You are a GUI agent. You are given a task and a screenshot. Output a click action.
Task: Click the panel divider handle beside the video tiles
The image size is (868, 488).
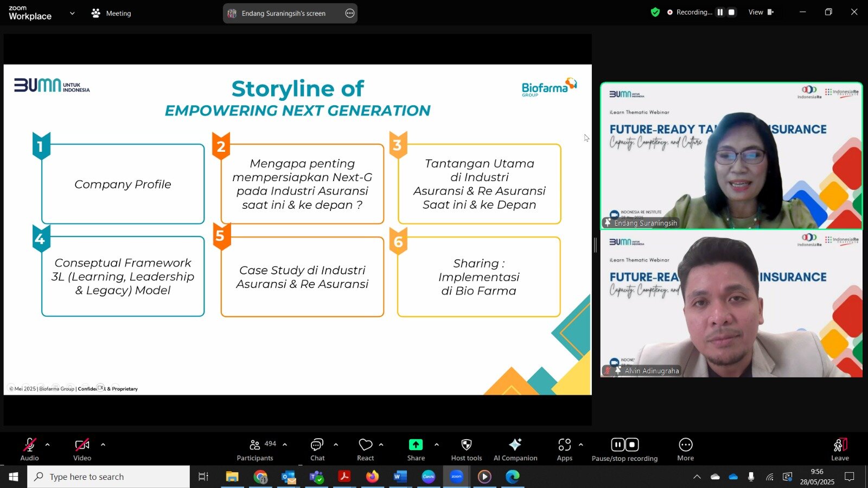point(595,245)
